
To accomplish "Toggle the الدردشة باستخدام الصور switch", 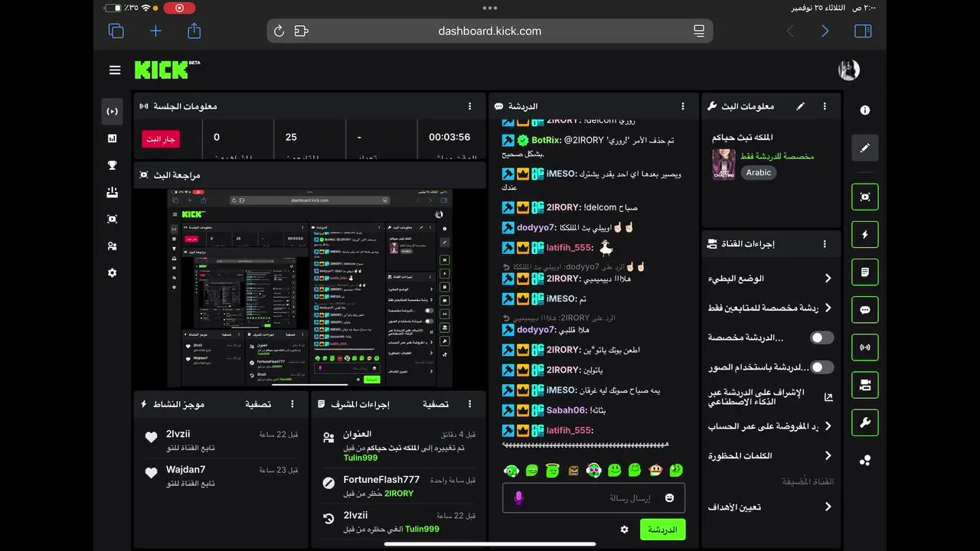I will pos(822,367).
